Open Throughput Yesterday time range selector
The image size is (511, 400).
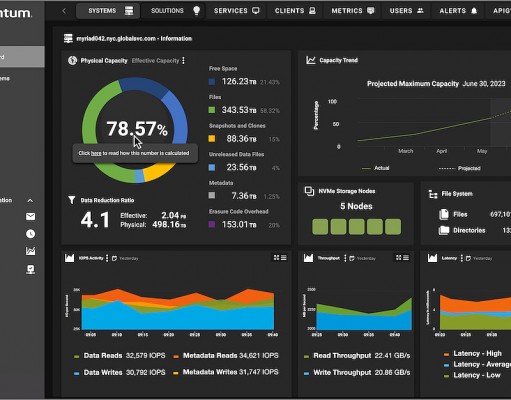click(363, 258)
